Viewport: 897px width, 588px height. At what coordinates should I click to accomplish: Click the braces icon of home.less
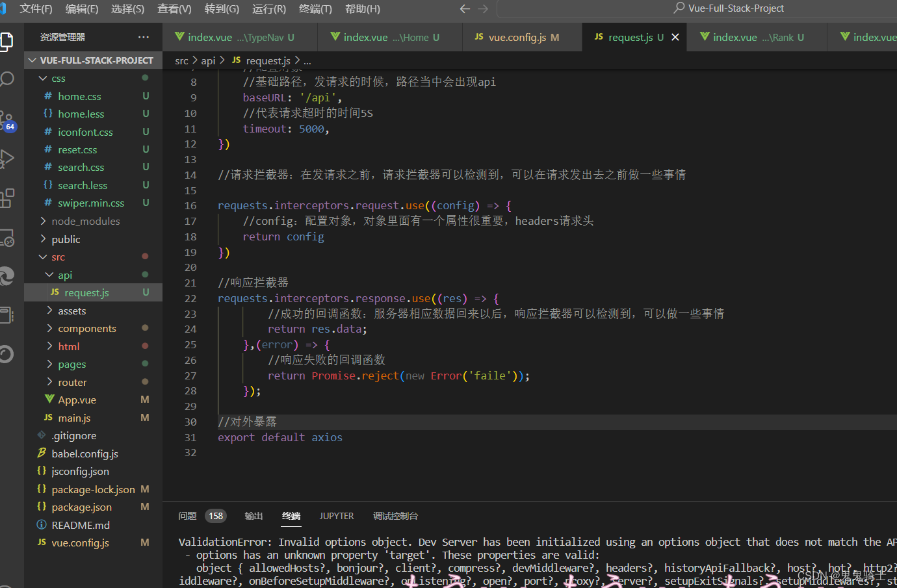point(48,113)
